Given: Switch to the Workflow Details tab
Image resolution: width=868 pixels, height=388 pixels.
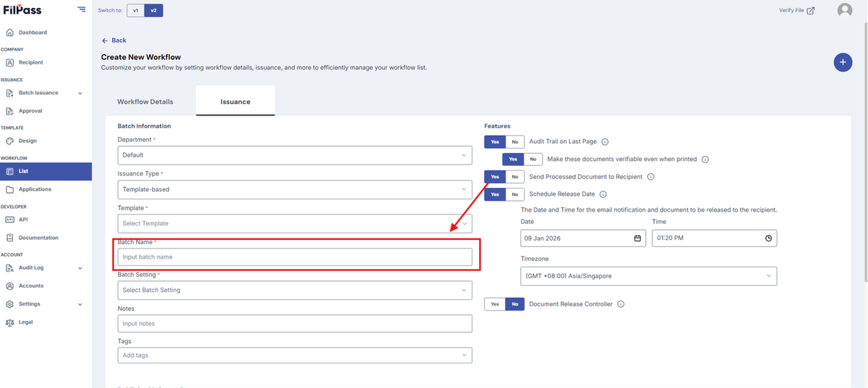Looking at the screenshot, I should pos(145,102).
